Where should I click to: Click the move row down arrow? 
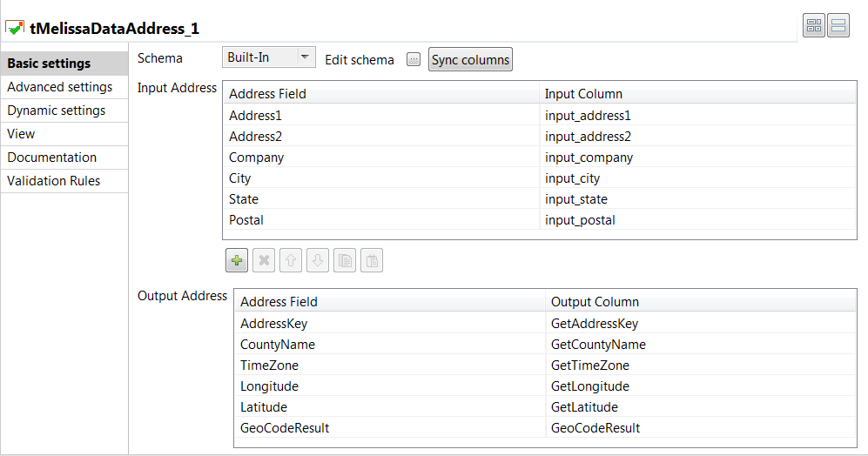click(318, 260)
